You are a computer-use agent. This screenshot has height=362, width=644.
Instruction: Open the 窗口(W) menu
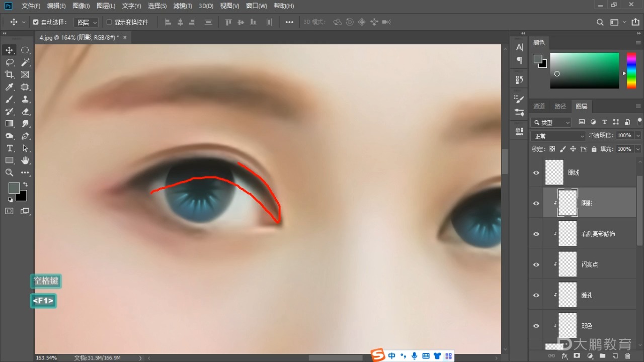tap(257, 6)
